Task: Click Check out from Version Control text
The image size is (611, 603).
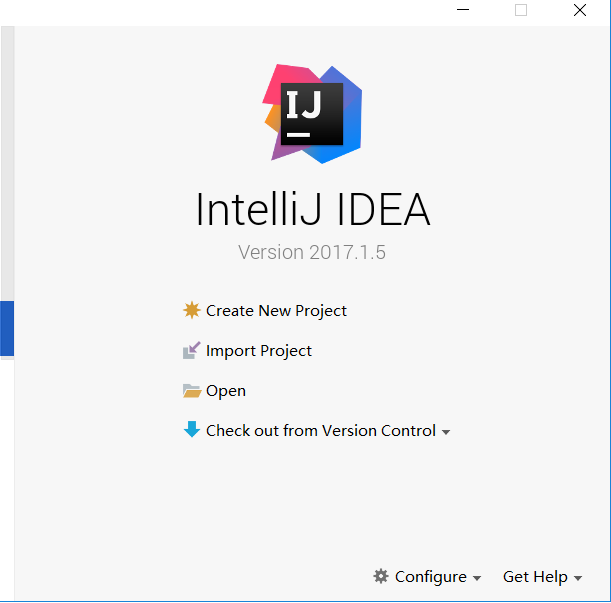Action: 321,431
